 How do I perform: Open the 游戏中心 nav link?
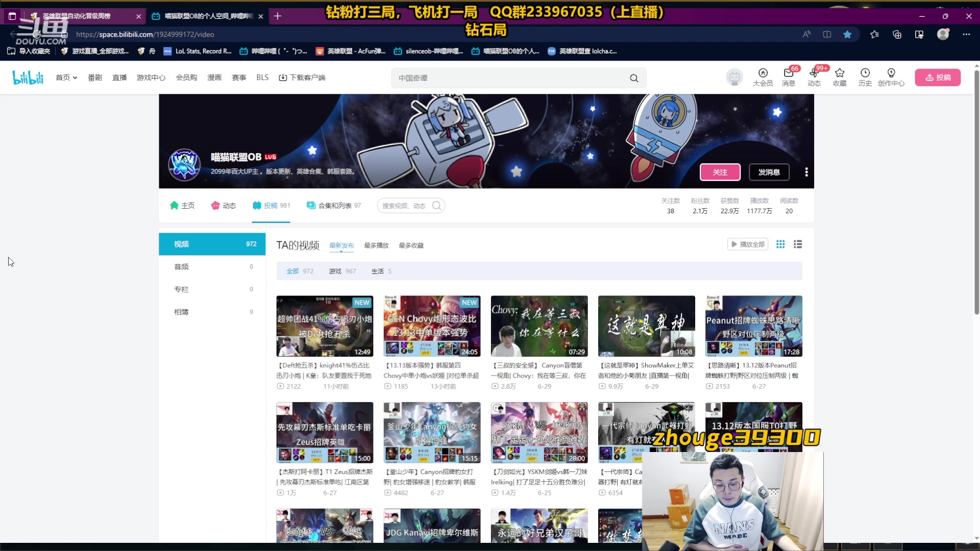(151, 78)
